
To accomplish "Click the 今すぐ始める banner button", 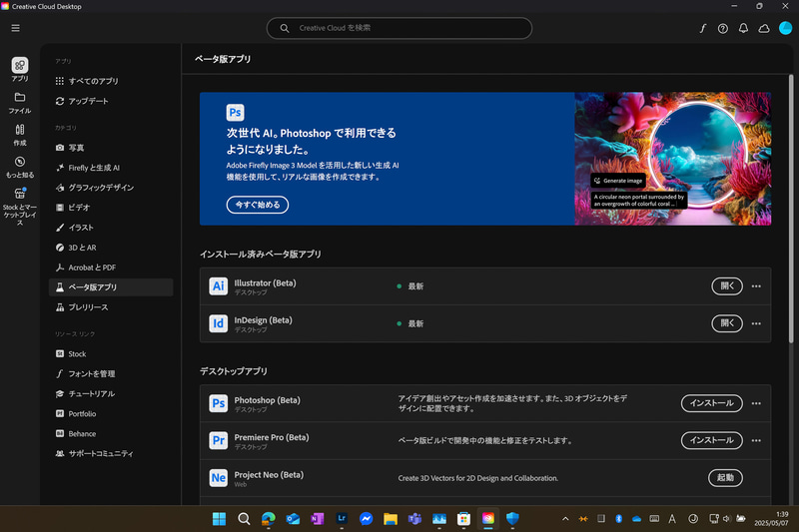I will click(258, 205).
